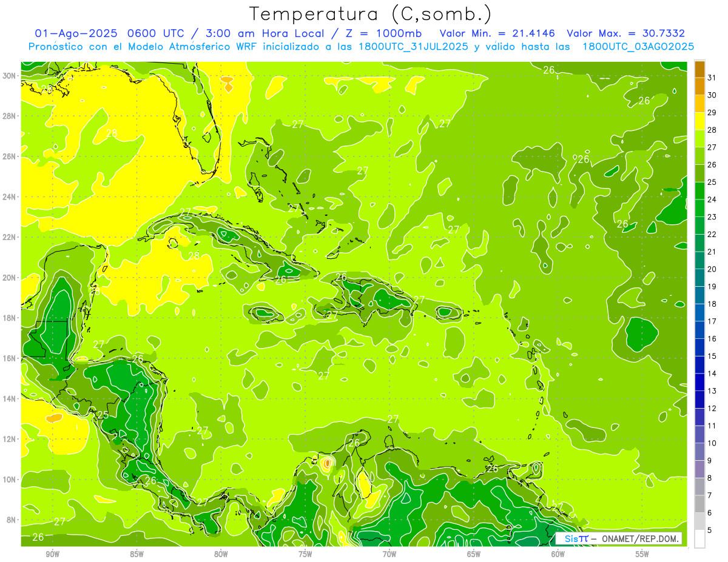Click the 90W longitude axis label
The height and width of the screenshot is (562, 728).
tap(52, 554)
